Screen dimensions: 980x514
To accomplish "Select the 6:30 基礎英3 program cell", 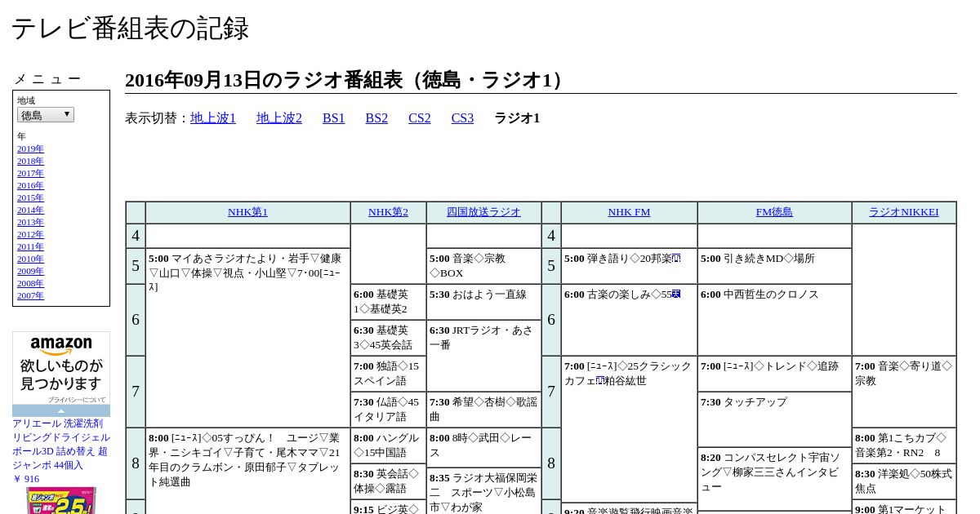I will [x=388, y=338].
